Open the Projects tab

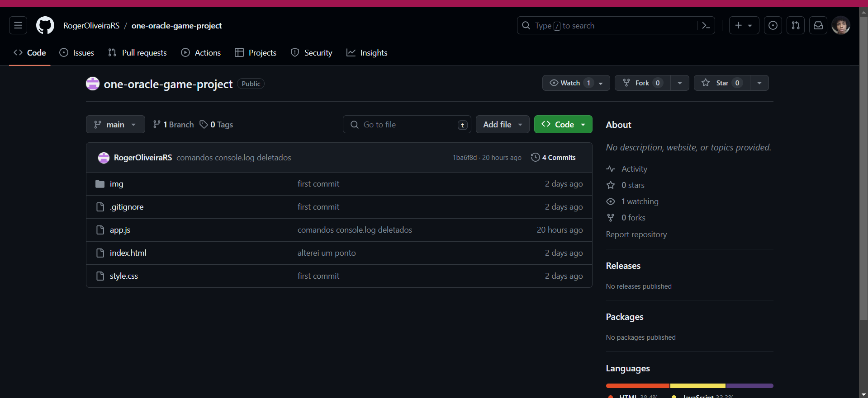point(256,53)
